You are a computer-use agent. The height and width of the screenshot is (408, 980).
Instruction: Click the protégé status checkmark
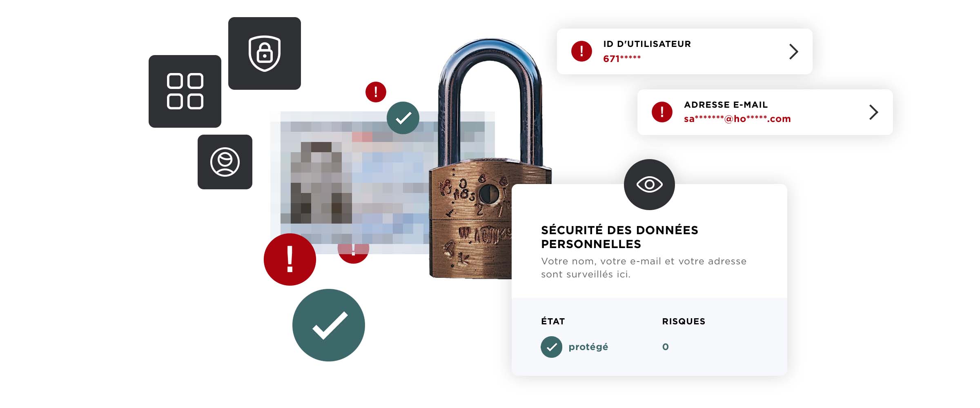click(x=551, y=347)
